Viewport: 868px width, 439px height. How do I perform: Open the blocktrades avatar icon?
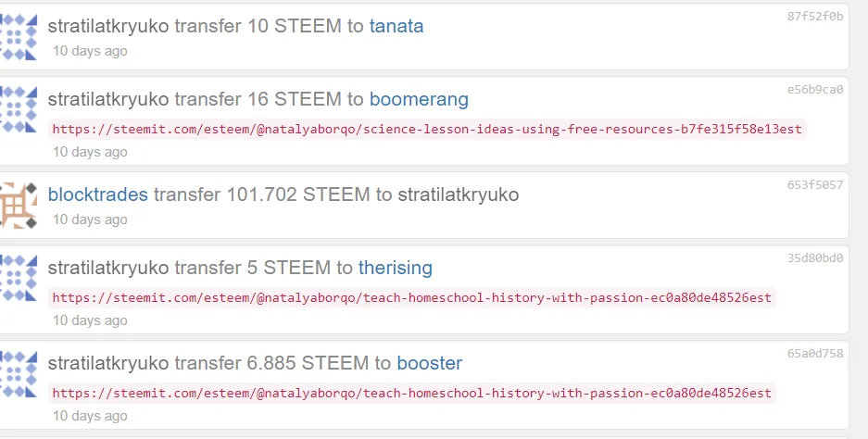point(19,206)
